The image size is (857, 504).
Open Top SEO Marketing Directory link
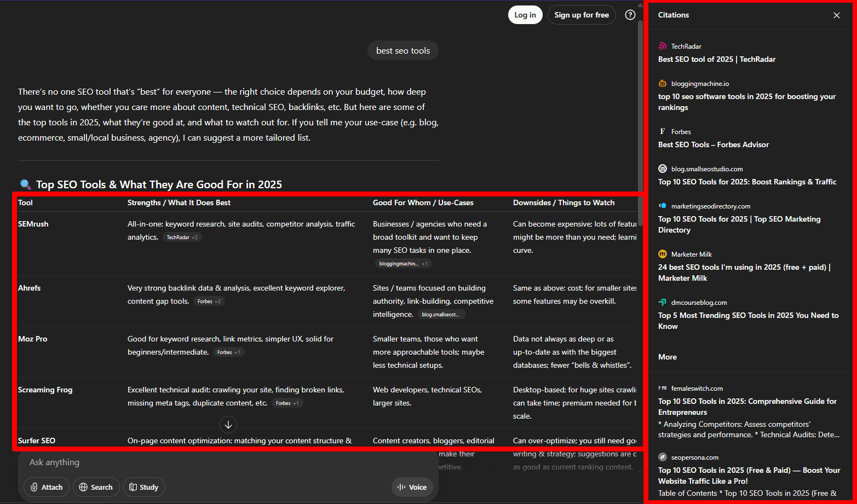tap(739, 224)
